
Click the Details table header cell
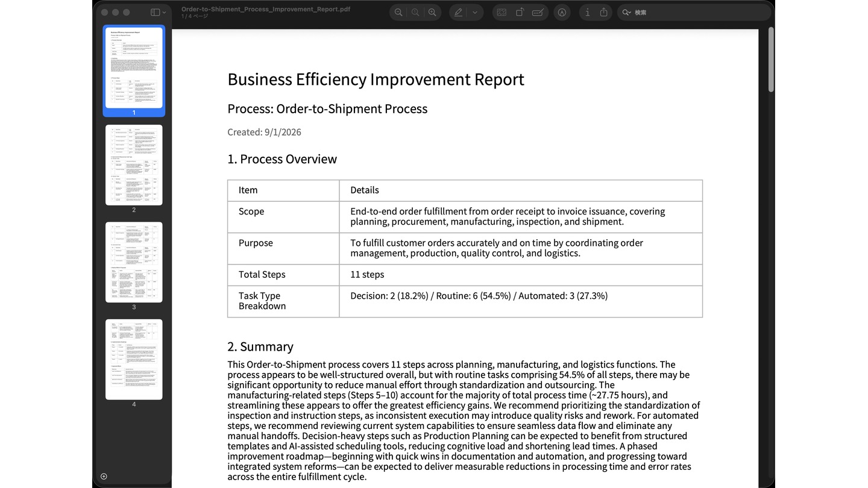pos(521,190)
